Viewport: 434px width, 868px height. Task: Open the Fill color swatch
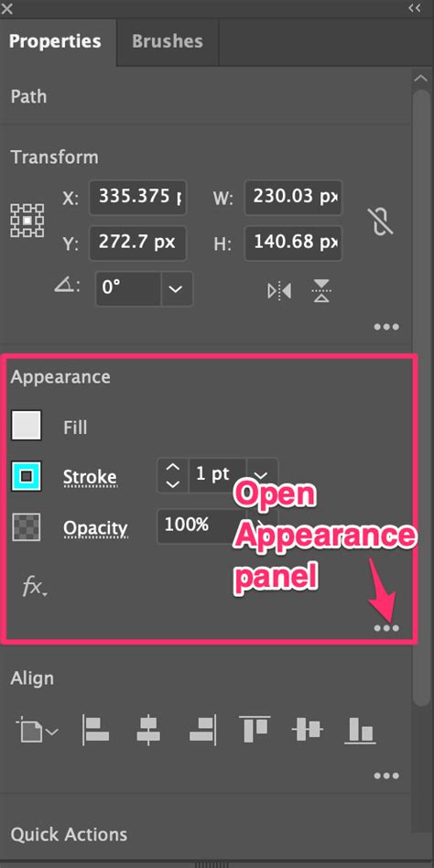click(x=26, y=425)
